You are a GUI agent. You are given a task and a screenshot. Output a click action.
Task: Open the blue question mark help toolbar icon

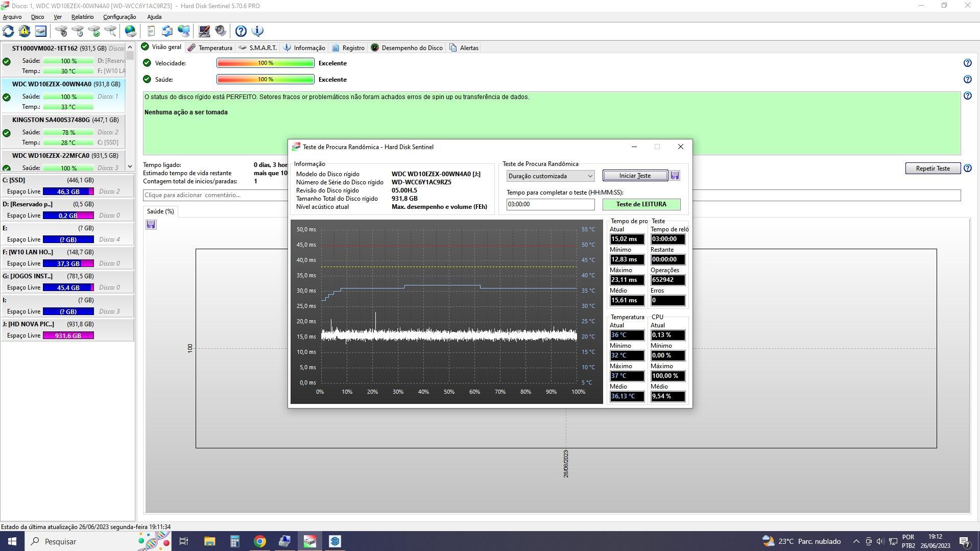(x=241, y=31)
